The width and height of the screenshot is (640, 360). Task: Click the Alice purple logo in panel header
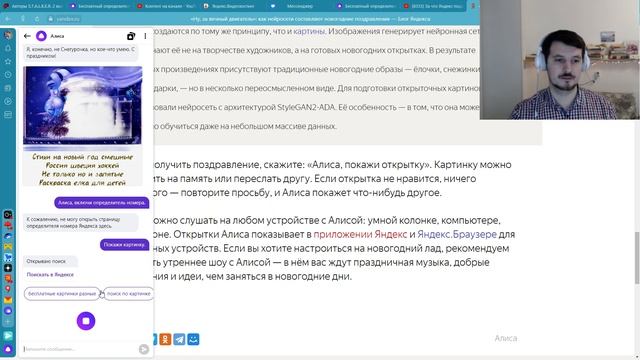click(41, 36)
